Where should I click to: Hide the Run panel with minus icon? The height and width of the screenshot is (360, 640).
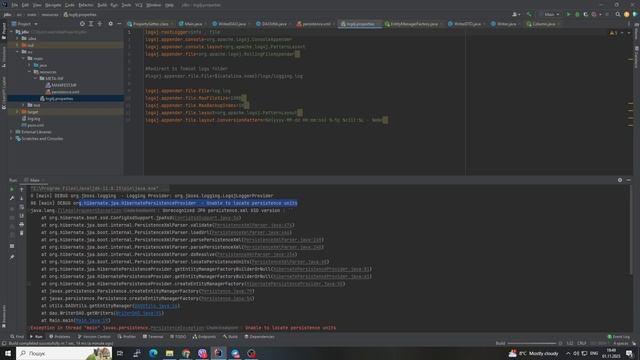click(629, 180)
